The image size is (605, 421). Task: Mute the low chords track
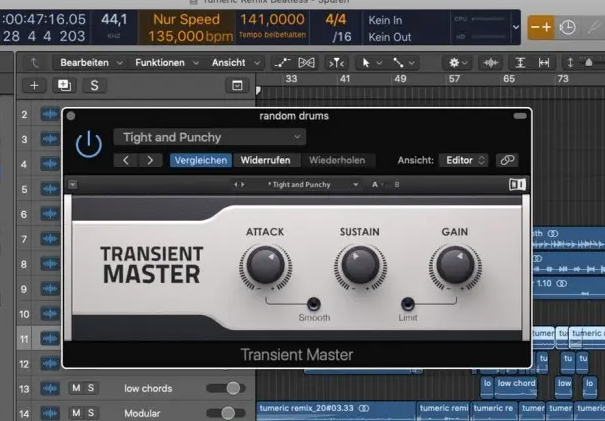pos(76,388)
